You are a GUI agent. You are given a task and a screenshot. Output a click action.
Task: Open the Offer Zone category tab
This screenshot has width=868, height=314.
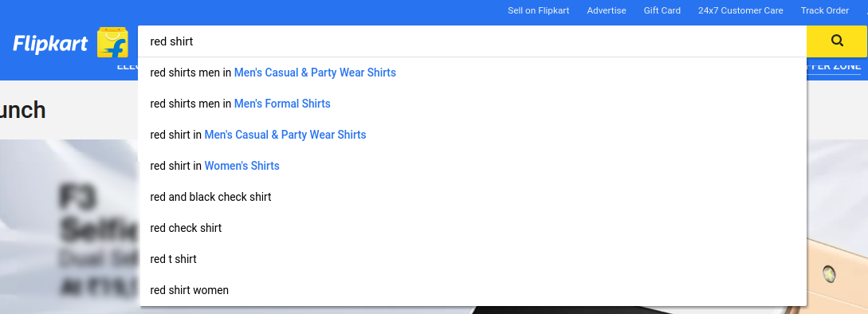click(835, 67)
